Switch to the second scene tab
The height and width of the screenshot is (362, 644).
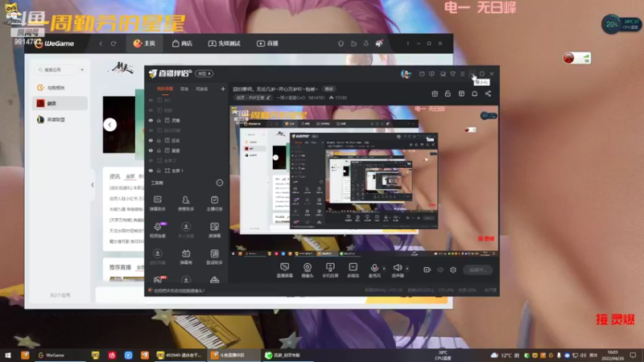(x=184, y=88)
